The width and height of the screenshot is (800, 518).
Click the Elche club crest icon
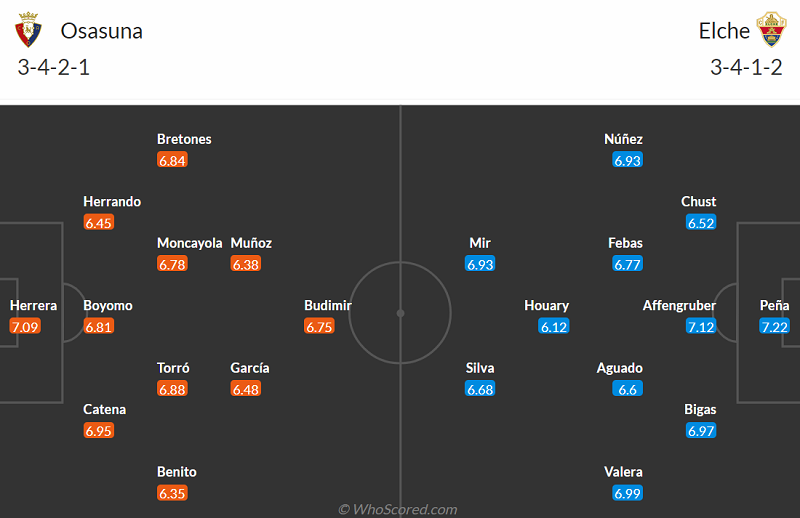click(x=771, y=31)
